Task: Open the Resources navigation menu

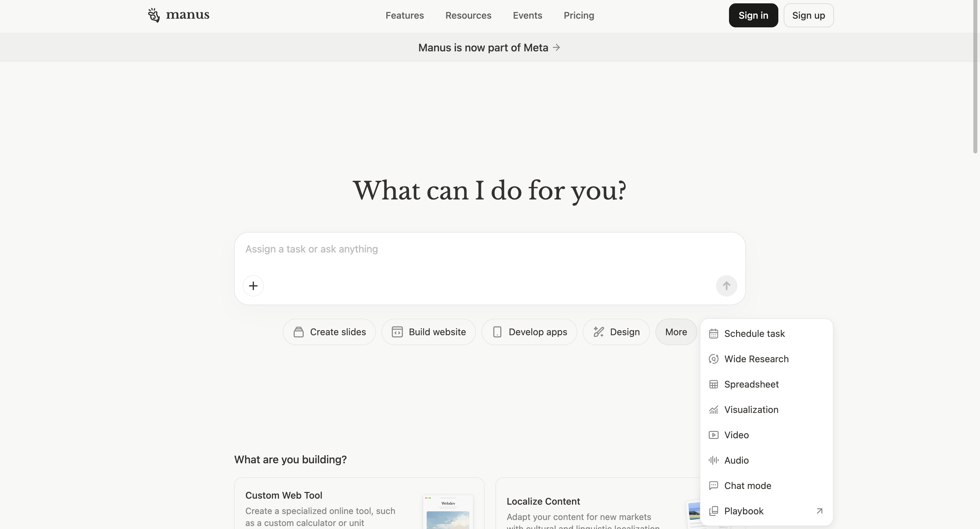Action: [x=468, y=15]
